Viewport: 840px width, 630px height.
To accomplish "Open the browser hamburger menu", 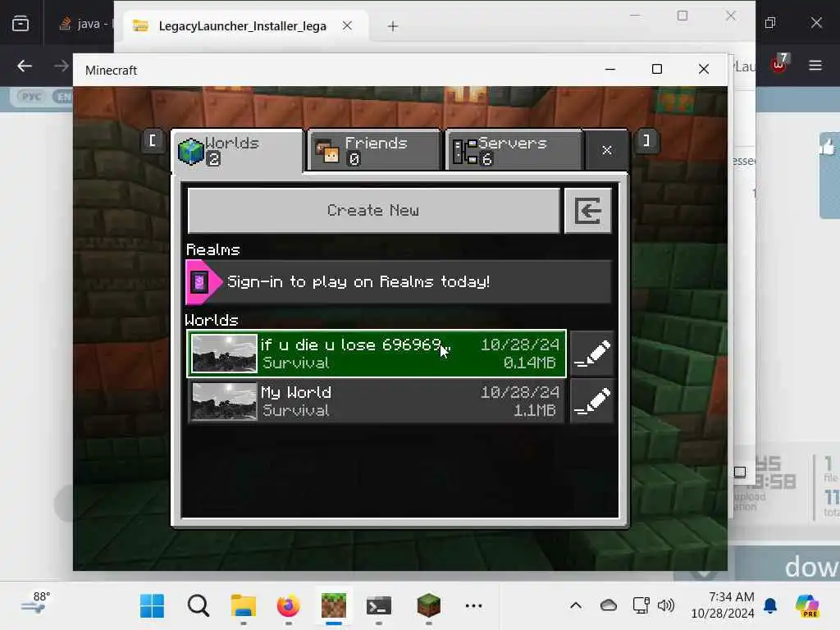I will click(x=815, y=66).
